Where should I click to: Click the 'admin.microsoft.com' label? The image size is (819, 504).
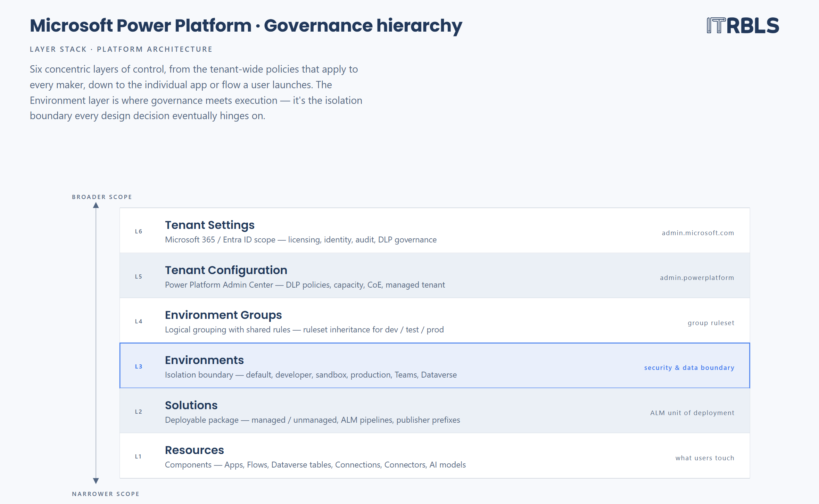click(x=698, y=233)
